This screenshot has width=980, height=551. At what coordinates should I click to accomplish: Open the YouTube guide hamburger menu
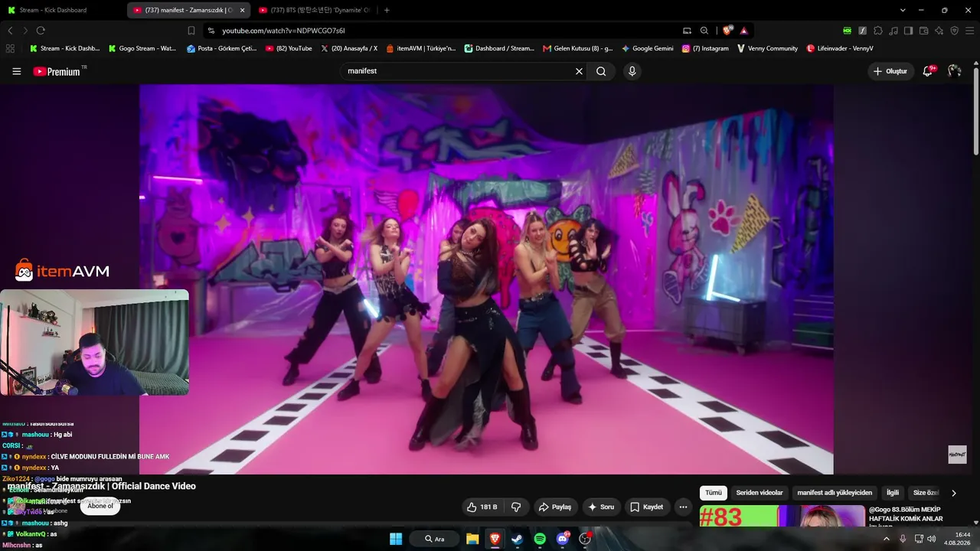[16, 71]
